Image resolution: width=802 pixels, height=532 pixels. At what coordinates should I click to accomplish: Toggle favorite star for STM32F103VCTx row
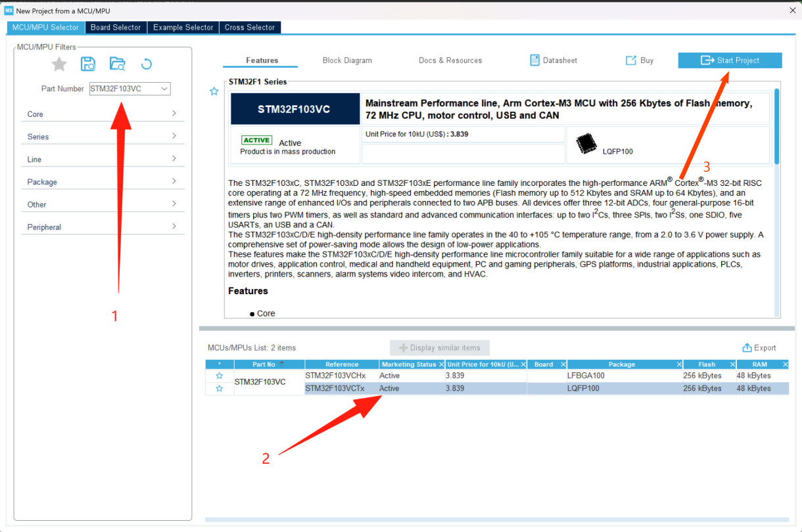point(220,389)
